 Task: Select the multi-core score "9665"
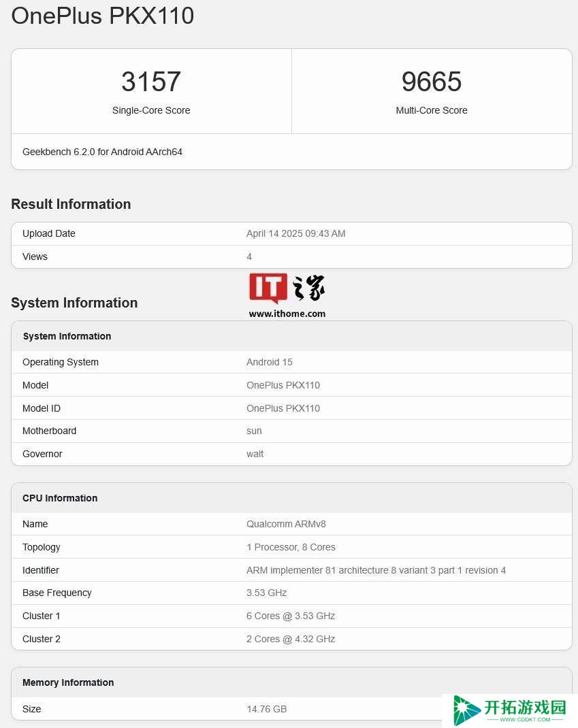432,81
